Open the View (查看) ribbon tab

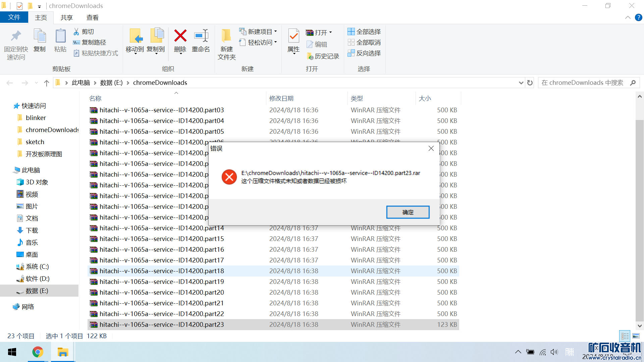point(92,17)
